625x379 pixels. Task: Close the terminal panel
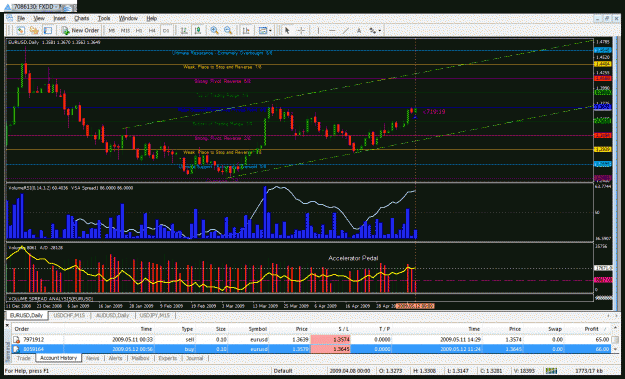(7, 326)
